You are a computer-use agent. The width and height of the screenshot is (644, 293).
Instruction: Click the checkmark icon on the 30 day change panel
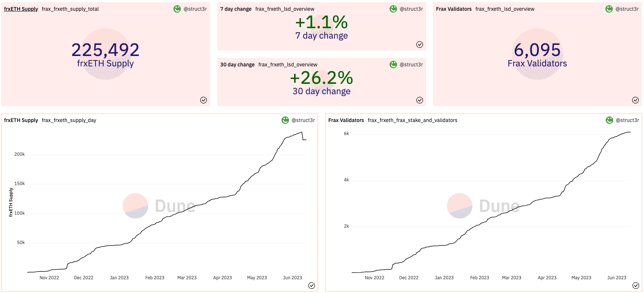tap(420, 100)
